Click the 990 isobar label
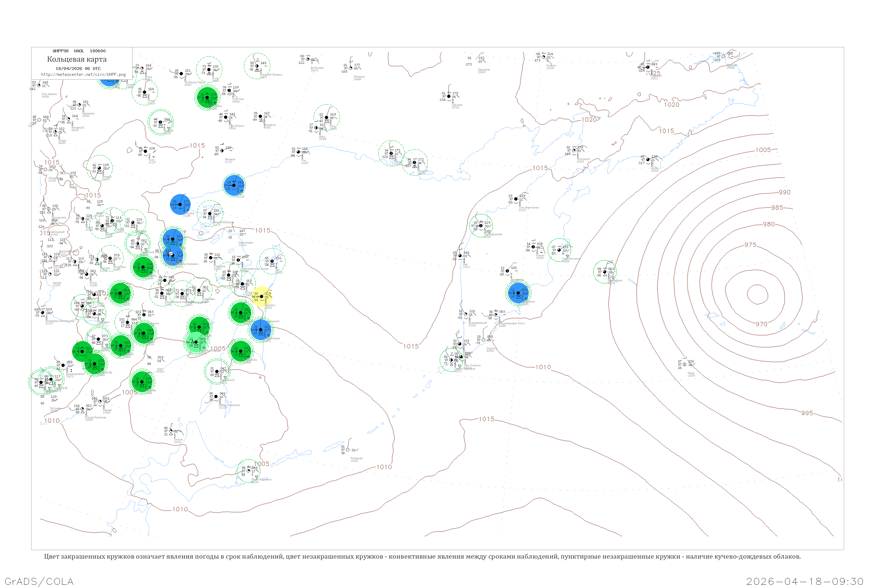 784,192
